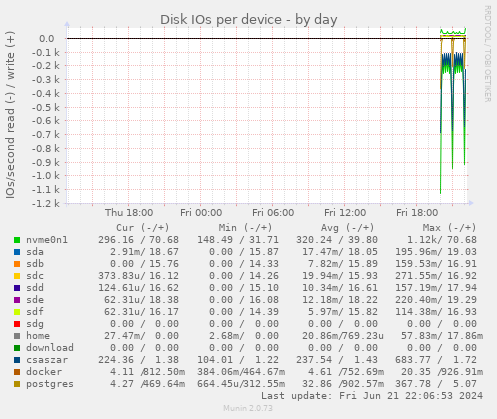
Task: Click the sdb orange legend swatch
Action: point(17,264)
